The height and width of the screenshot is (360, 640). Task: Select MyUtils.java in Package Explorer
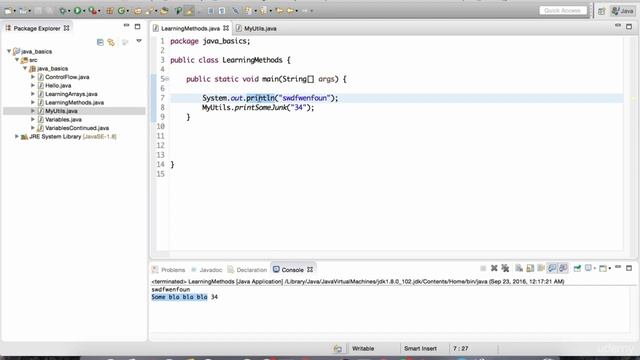[x=61, y=111]
